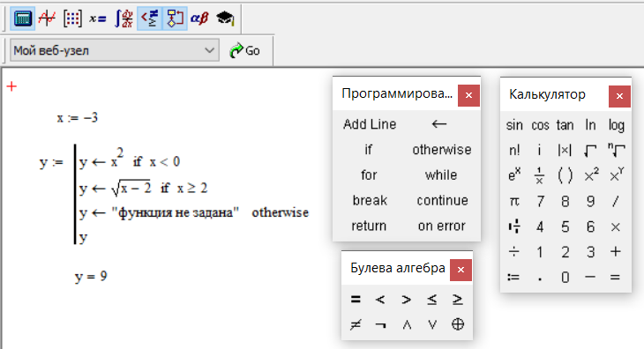Insert the continue statement
644x349 pixels.
(x=442, y=201)
